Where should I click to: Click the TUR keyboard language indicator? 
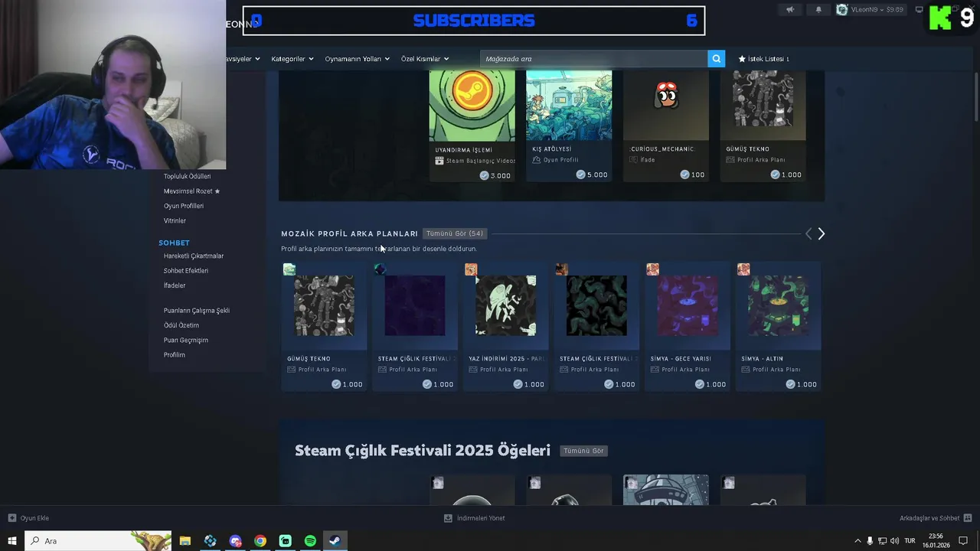click(910, 541)
